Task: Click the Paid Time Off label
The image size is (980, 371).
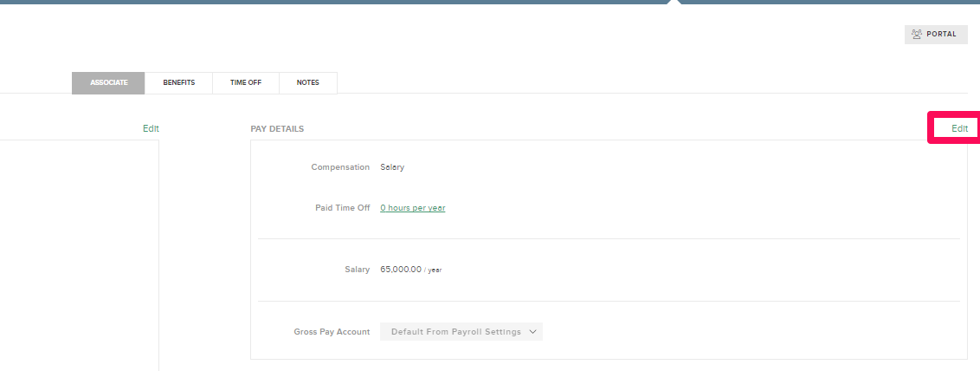Action: 343,208
